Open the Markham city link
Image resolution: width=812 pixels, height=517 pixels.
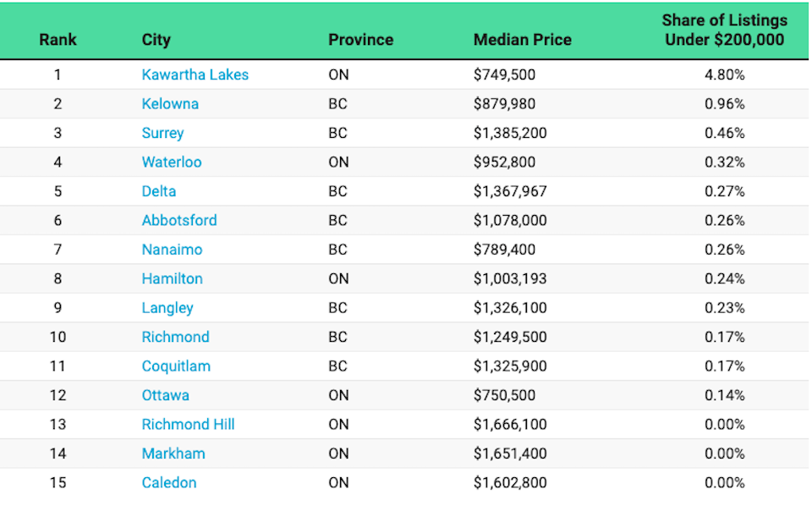(x=173, y=454)
